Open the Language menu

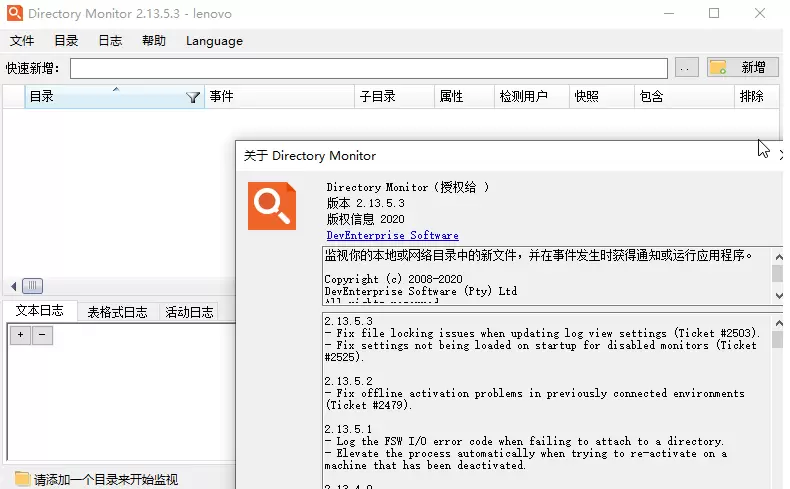[214, 41]
